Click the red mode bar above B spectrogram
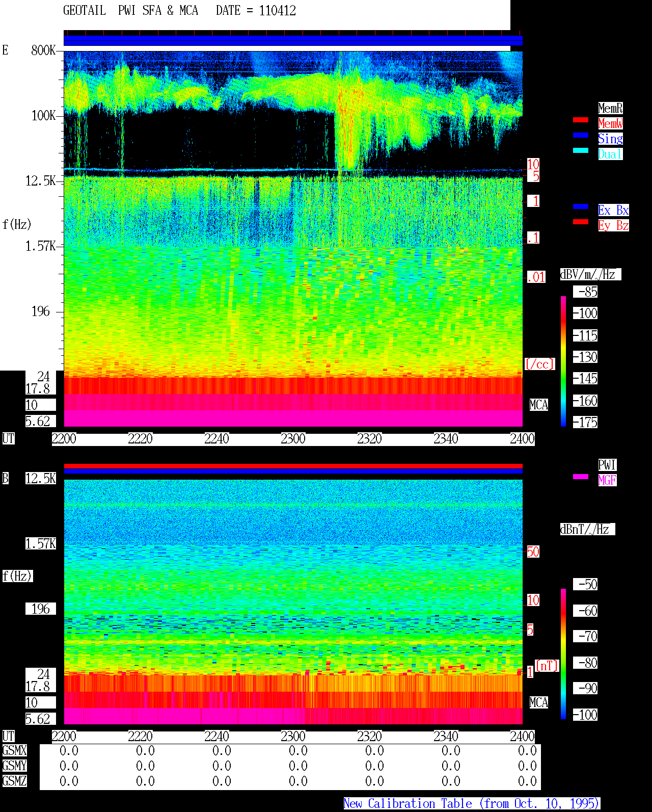Viewport: 652px width, 812px height. (x=293, y=466)
